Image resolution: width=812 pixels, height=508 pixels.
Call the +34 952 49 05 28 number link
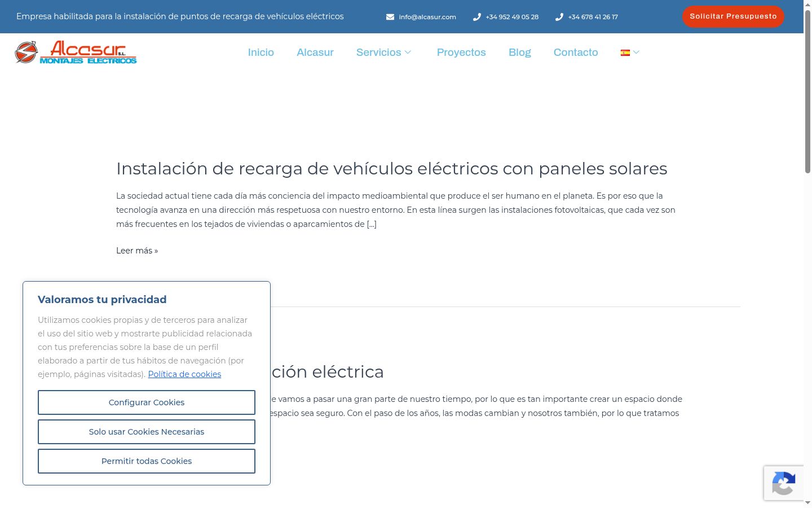pyautogui.click(x=512, y=17)
